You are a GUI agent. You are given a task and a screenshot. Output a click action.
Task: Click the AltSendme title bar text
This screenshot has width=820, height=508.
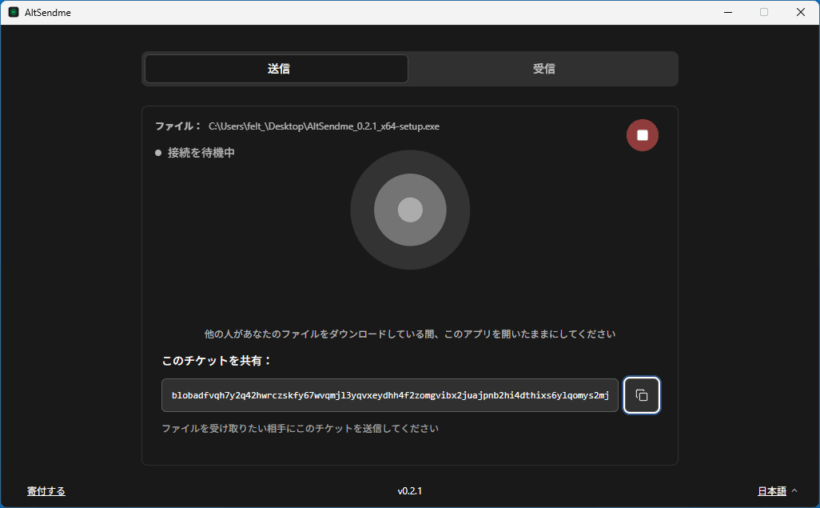pyautogui.click(x=47, y=12)
